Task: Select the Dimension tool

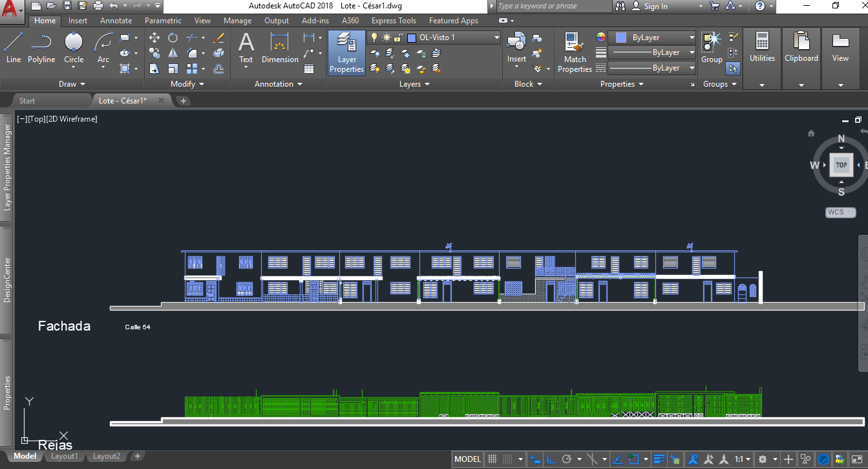Action: pos(280,48)
